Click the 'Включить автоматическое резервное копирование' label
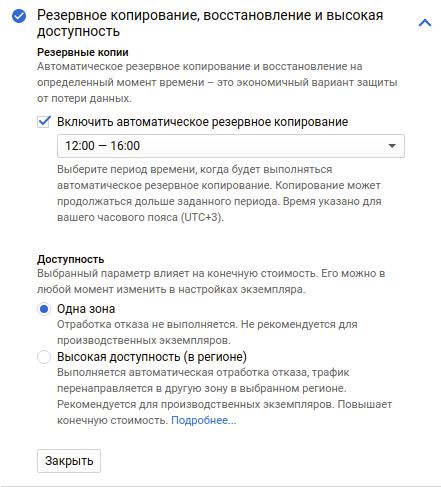Image resolution: width=441 pixels, height=487 pixels. [x=202, y=122]
